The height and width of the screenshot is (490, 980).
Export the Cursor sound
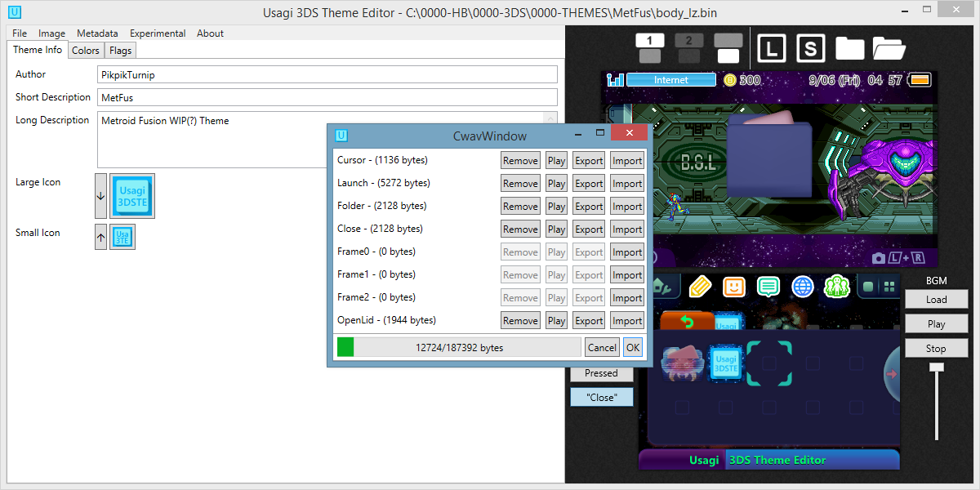click(589, 161)
